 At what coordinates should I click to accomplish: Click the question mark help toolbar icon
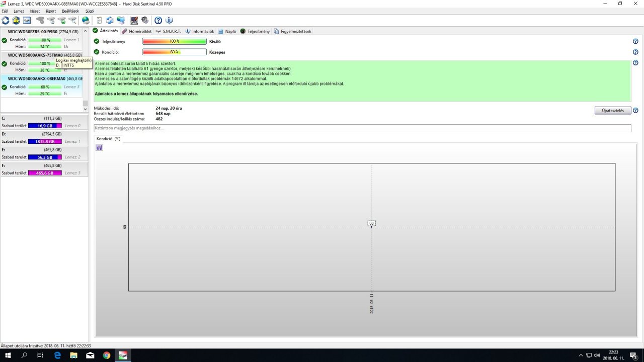[x=158, y=21]
